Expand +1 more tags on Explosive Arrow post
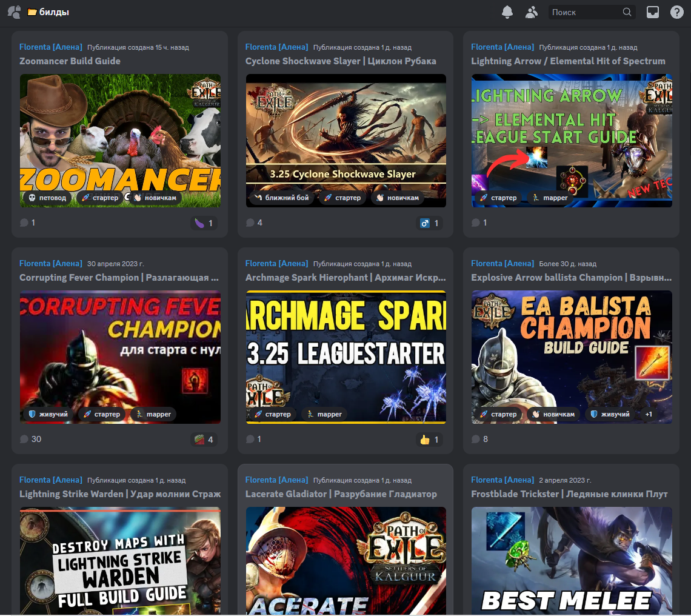This screenshot has width=691, height=616. tap(649, 414)
